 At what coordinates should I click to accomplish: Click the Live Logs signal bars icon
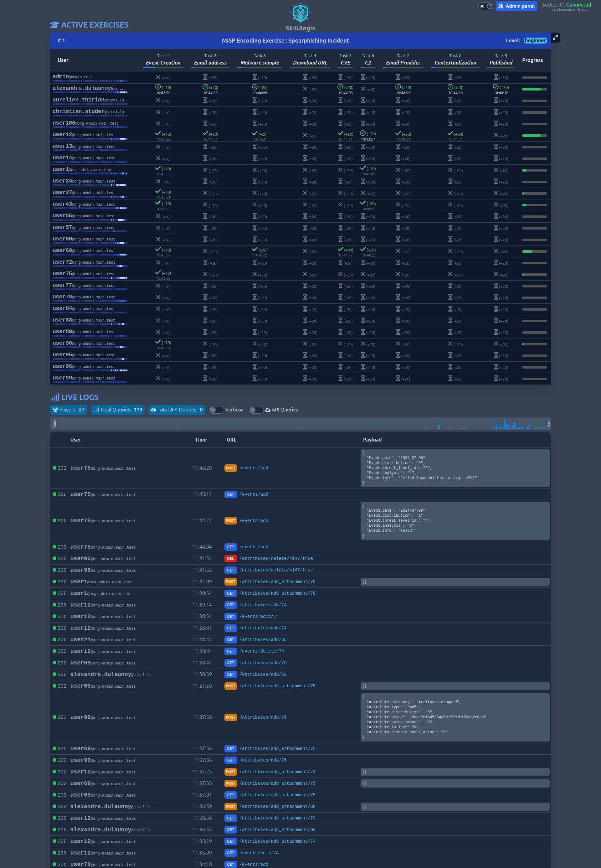click(54, 397)
